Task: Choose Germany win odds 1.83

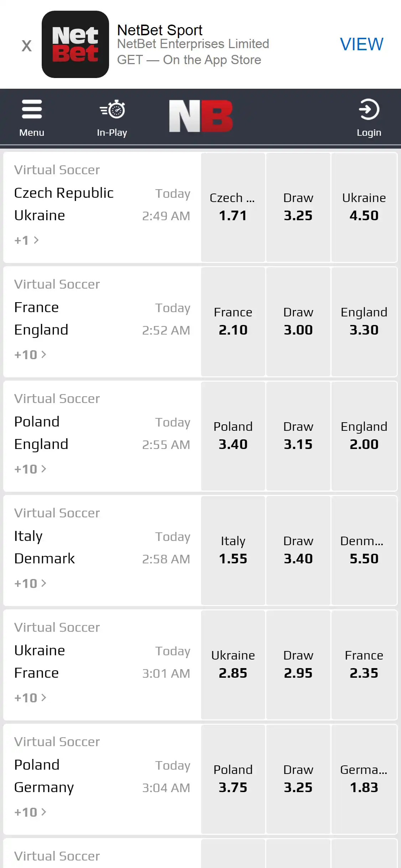Action: pos(364,779)
